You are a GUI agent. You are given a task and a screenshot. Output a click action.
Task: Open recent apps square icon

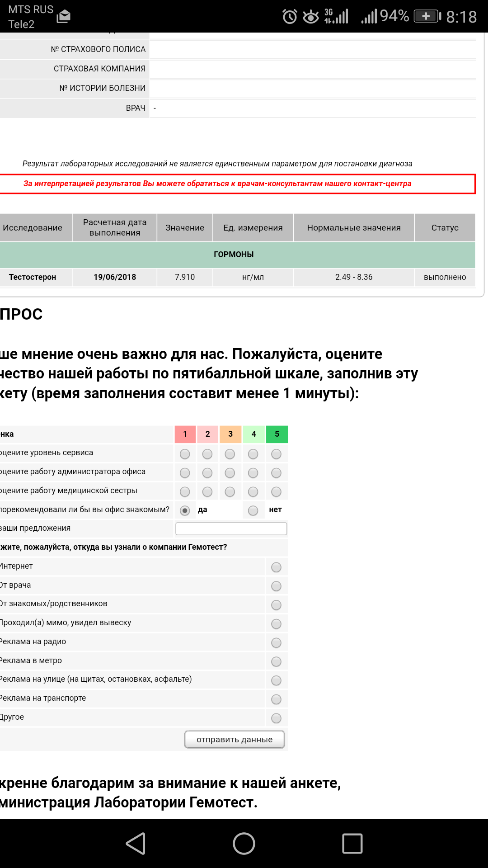tap(352, 844)
